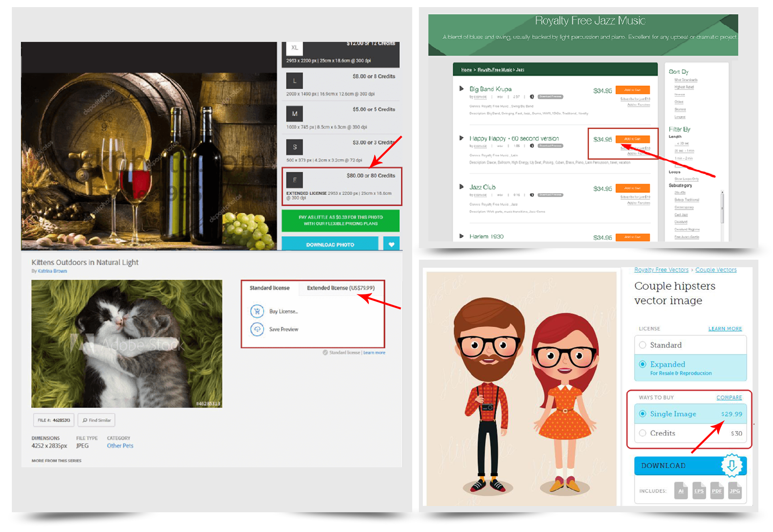Viewport: 773px width, 532px height.
Task: Sort by Most Downloads
Action: tap(686, 79)
